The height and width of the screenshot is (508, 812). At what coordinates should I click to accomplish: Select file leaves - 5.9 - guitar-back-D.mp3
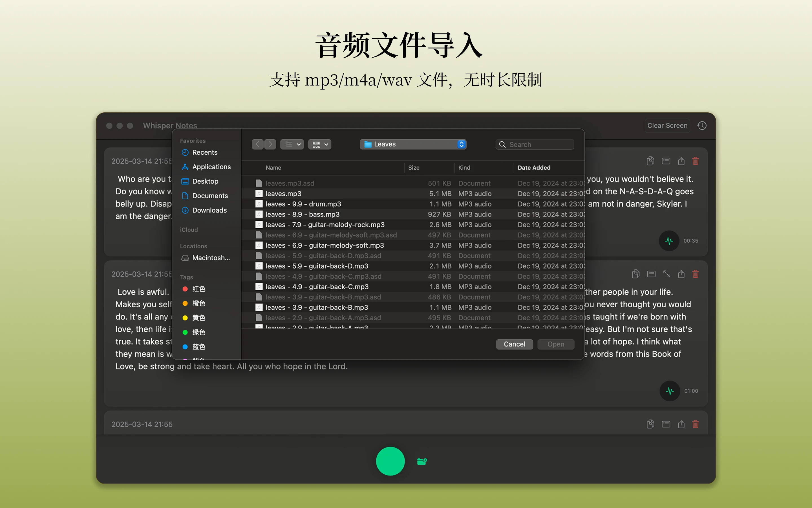413,266
